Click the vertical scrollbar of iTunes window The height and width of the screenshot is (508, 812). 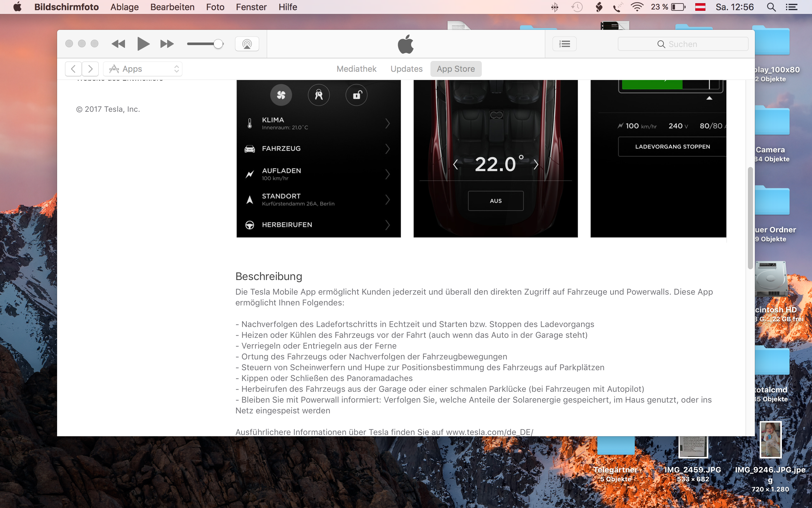pyautogui.click(x=750, y=218)
